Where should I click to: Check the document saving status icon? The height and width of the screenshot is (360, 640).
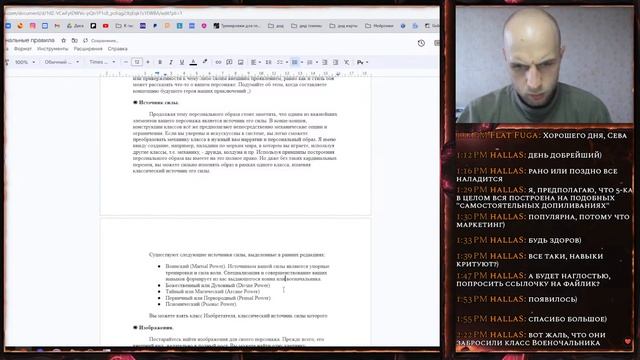(85, 40)
